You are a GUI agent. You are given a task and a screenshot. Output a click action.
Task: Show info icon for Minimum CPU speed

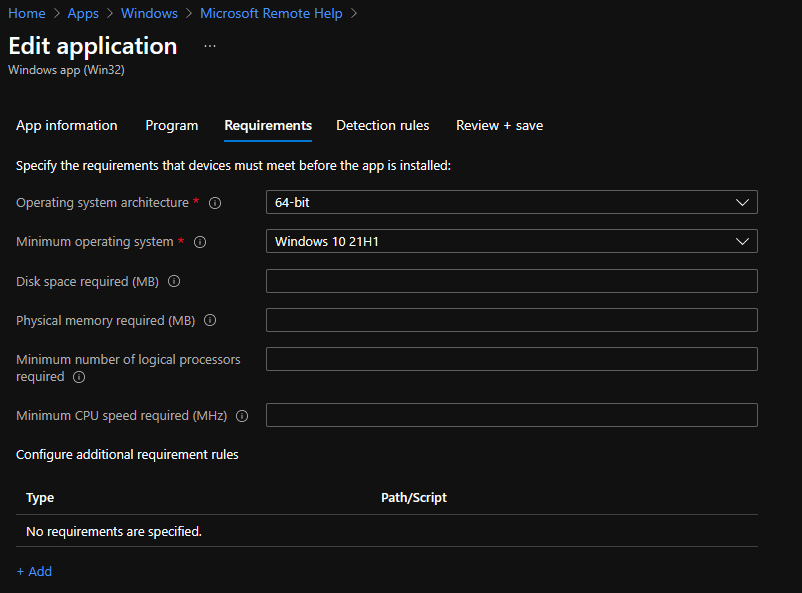(x=242, y=416)
